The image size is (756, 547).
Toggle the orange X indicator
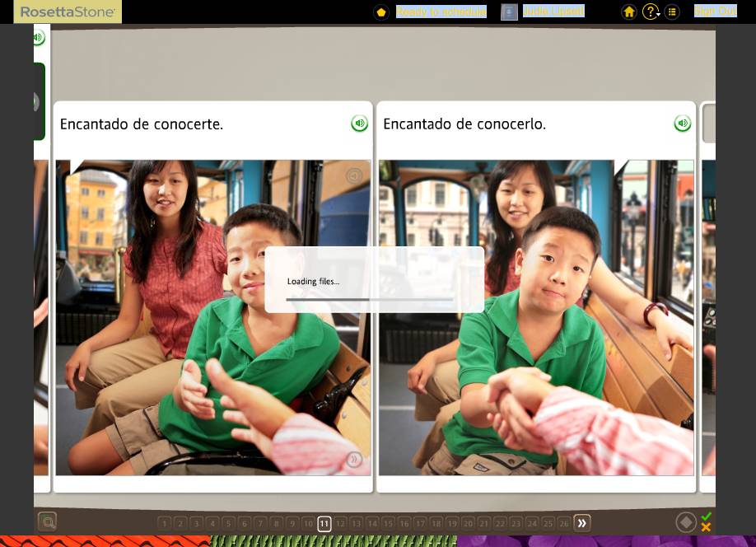[x=707, y=527]
